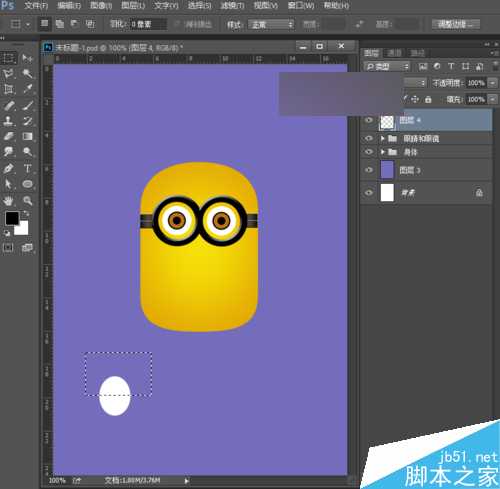Select the Horizontal Type tool
This screenshot has height=489, width=500.
coord(28,168)
